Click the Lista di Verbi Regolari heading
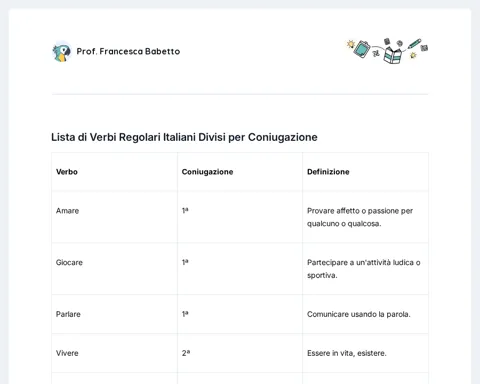 click(184, 137)
